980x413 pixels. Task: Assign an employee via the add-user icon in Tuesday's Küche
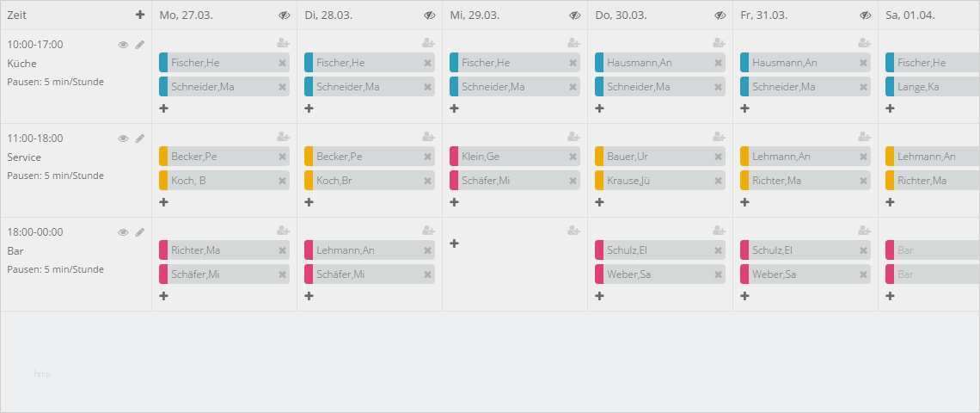pyautogui.click(x=428, y=42)
